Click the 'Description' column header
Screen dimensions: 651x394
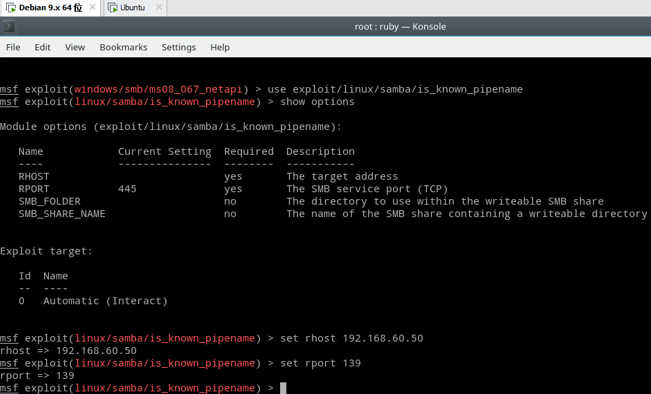320,152
